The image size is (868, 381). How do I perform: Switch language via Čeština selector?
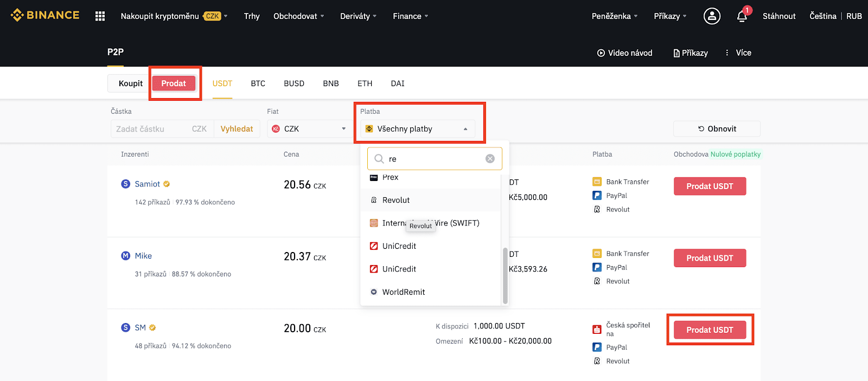(823, 16)
